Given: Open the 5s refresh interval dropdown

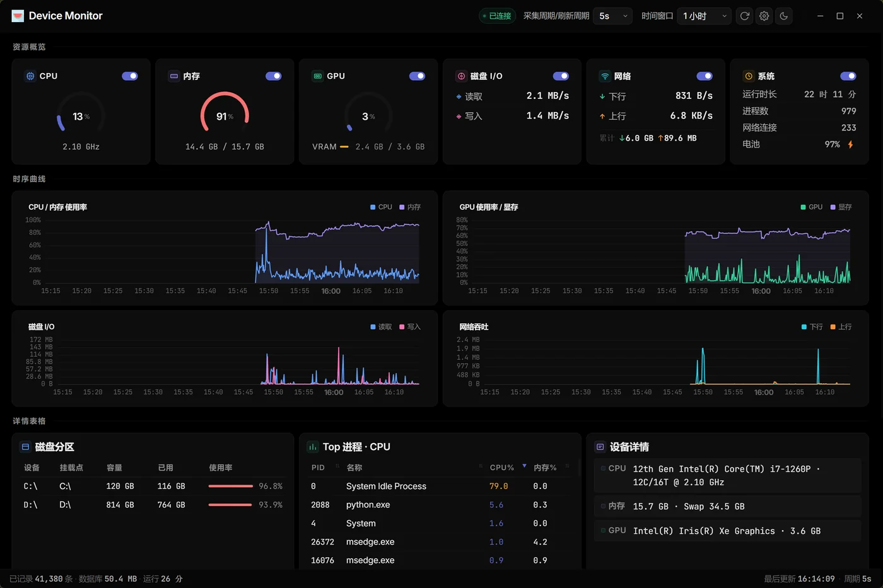Looking at the screenshot, I should pyautogui.click(x=612, y=16).
